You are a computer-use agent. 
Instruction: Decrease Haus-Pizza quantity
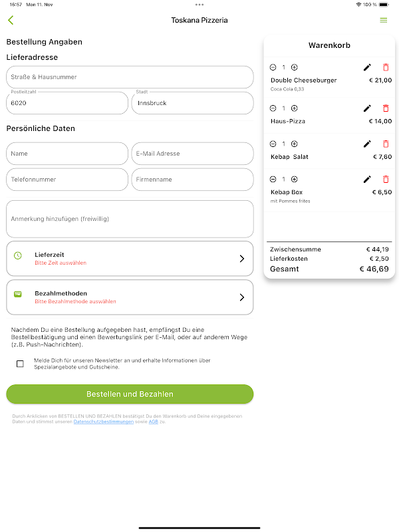273,108
